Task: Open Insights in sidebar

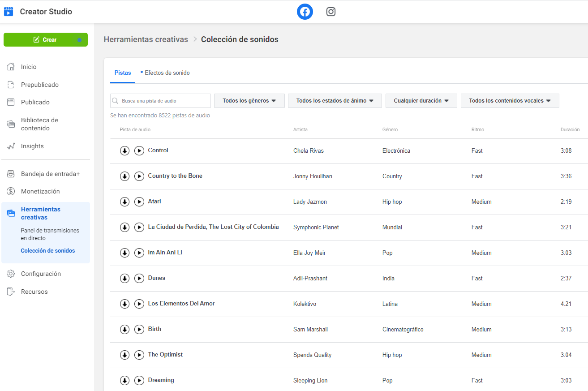Action: [32, 146]
